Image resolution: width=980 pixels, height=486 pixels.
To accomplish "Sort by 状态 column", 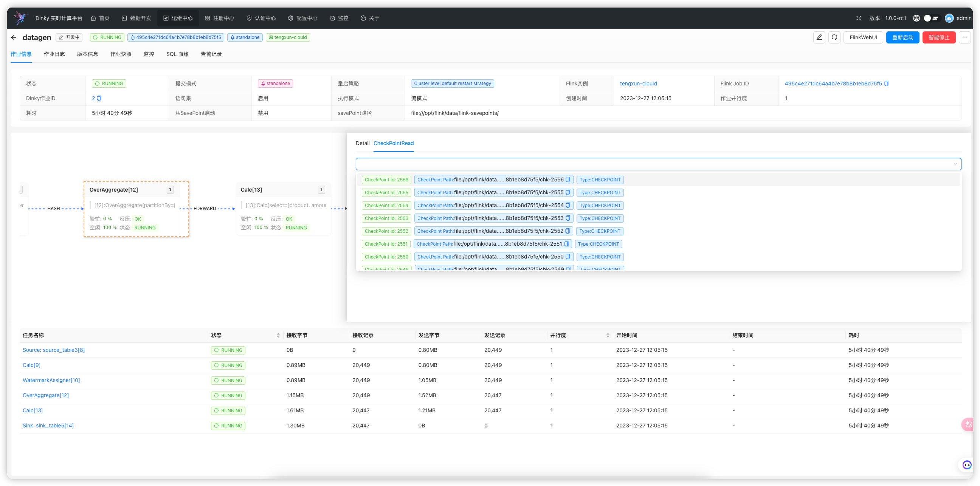I will (278, 336).
